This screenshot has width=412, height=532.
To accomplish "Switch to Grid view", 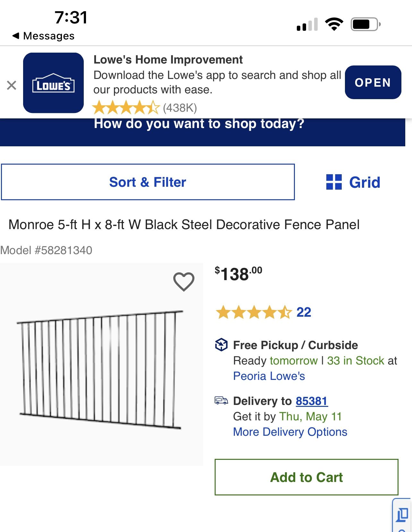I will [353, 182].
